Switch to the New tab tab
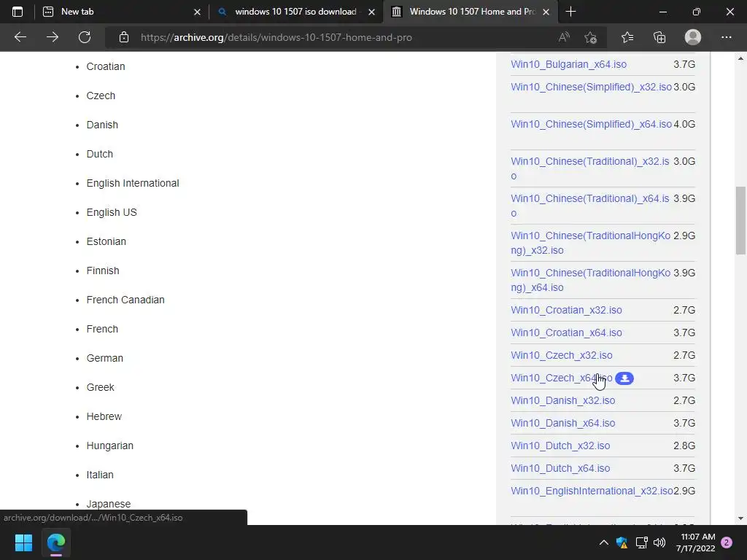 coord(122,12)
